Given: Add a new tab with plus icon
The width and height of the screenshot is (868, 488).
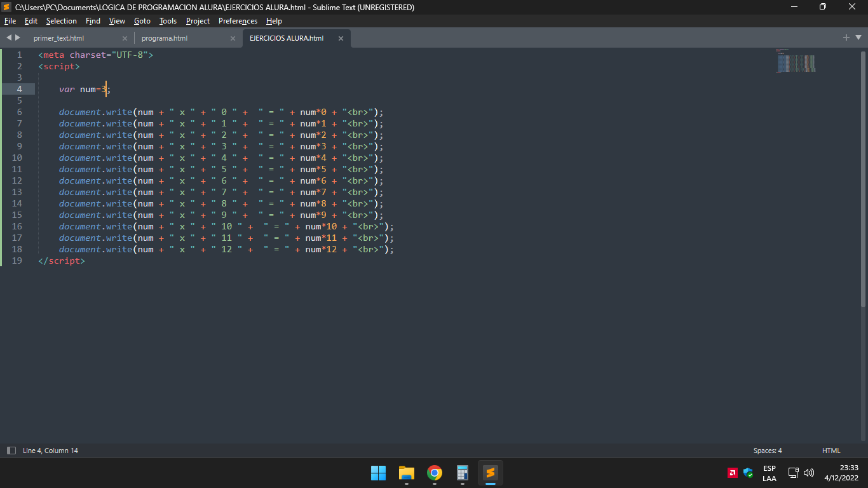Looking at the screenshot, I should pyautogui.click(x=846, y=37).
